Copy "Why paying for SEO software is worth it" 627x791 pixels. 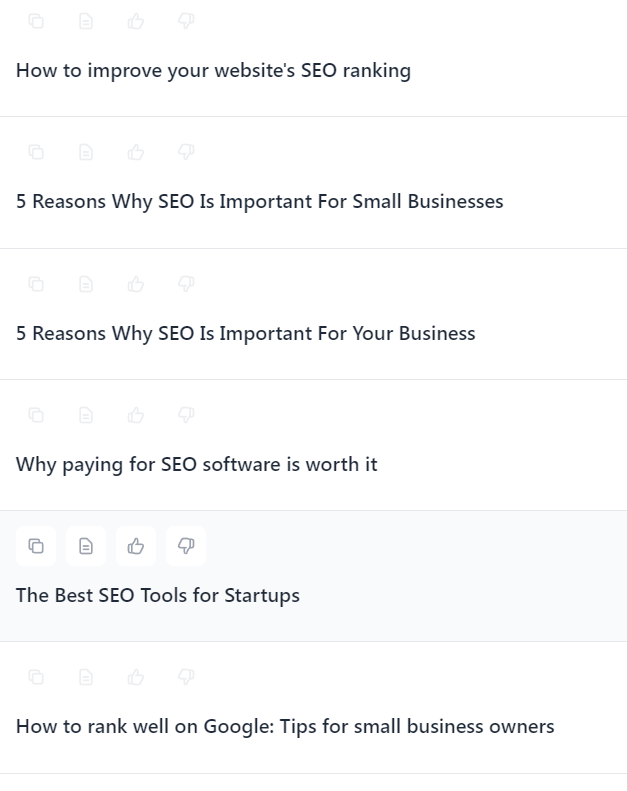36,415
